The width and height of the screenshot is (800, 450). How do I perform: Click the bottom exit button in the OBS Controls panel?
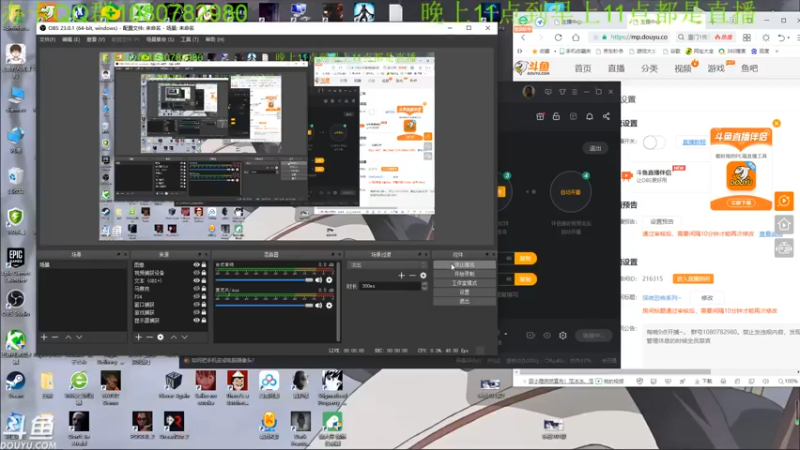(464, 302)
